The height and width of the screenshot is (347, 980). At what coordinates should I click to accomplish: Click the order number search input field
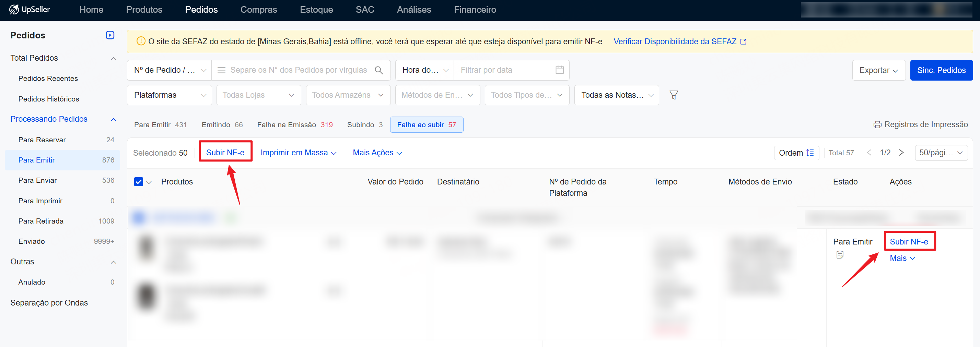pyautogui.click(x=297, y=70)
